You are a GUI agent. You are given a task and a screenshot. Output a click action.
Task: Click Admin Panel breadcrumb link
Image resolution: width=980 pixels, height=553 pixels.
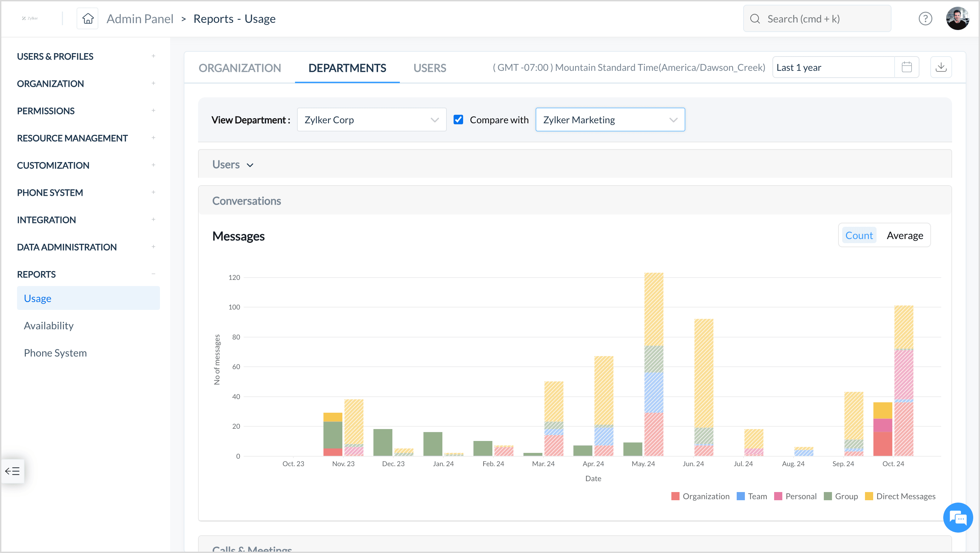pos(140,19)
